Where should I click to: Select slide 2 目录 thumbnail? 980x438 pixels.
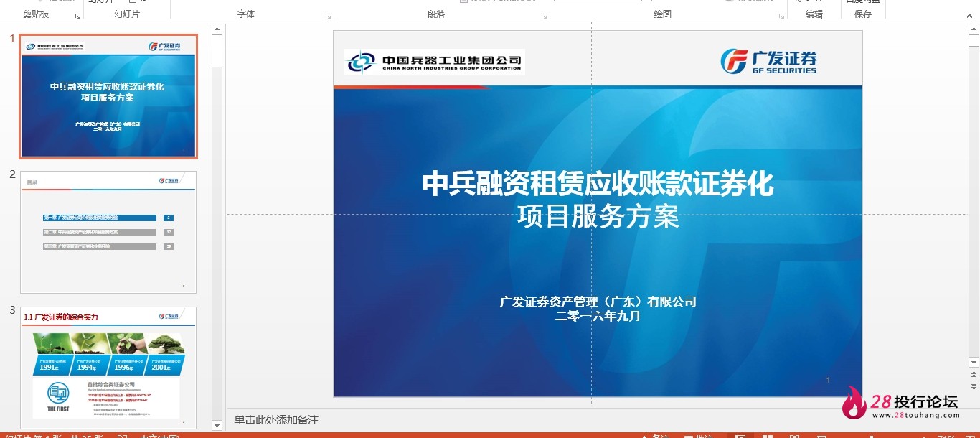tap(108, 232)
